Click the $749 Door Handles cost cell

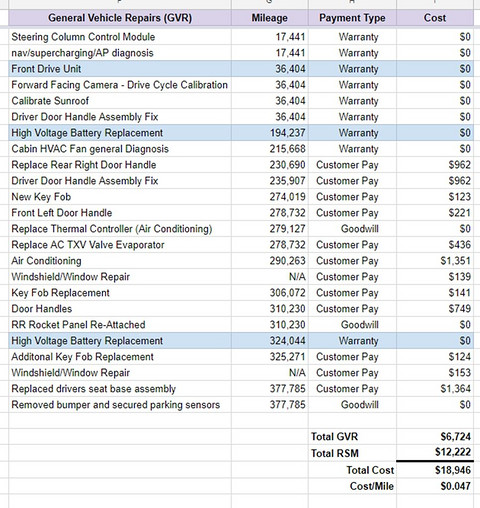coord(435,309)
